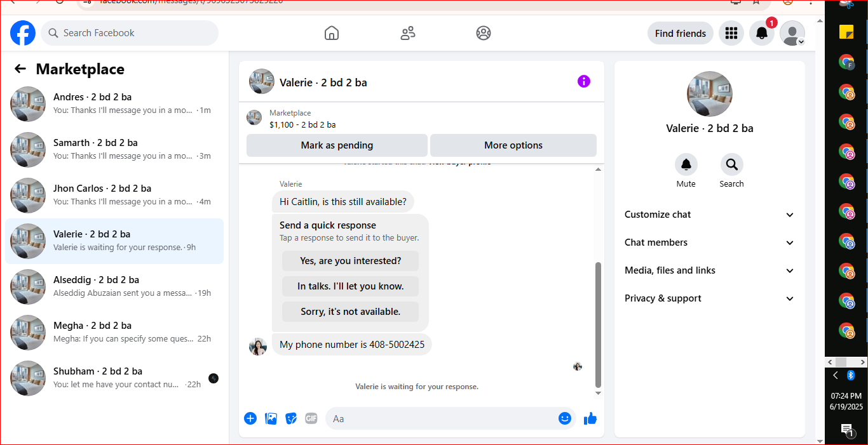This screenshot has height=445, width=868.
Task: Click the chat scrollbar down arrow
Action: click(x=597, y=394)
